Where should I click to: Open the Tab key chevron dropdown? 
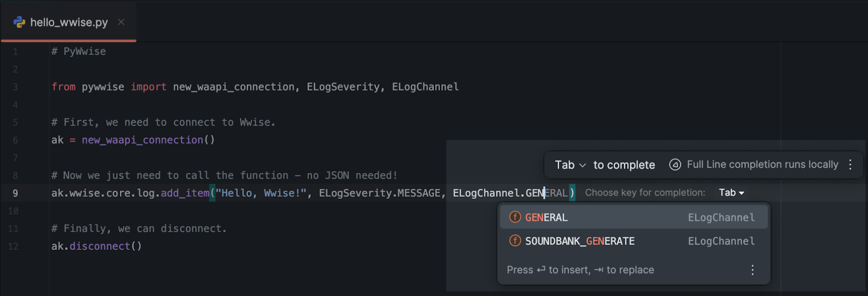(583, 165)
